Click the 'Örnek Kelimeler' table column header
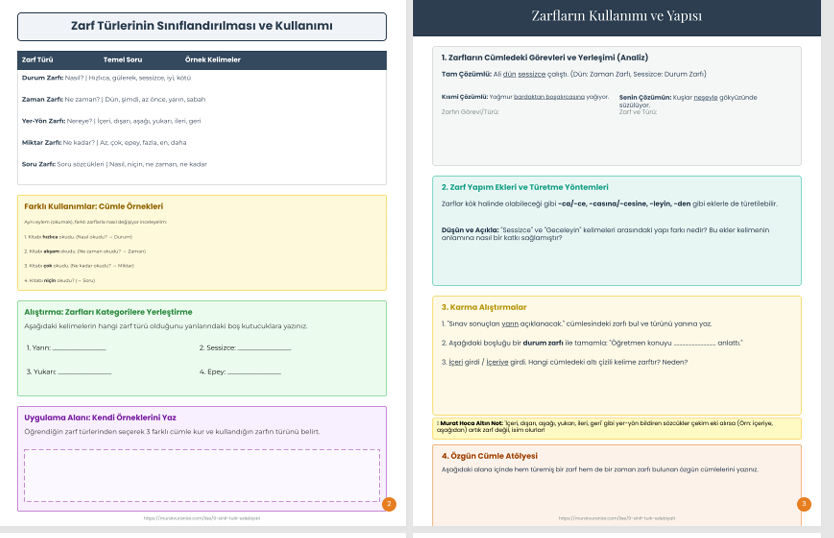The image size is (834, 538). (212, 60)
